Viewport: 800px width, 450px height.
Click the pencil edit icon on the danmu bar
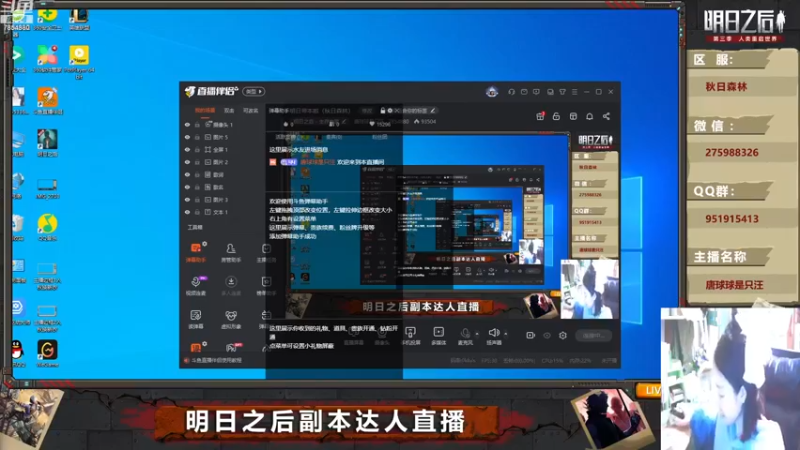(x=433, y=110)
